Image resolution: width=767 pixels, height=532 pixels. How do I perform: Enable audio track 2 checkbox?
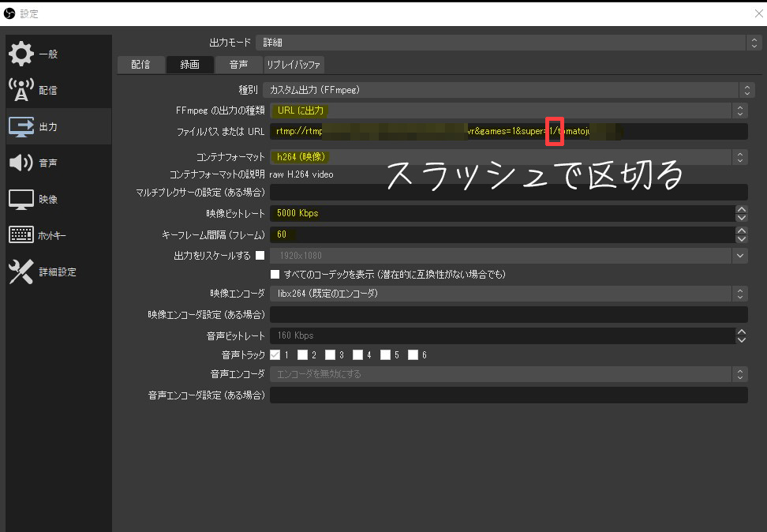click(302, 355)
